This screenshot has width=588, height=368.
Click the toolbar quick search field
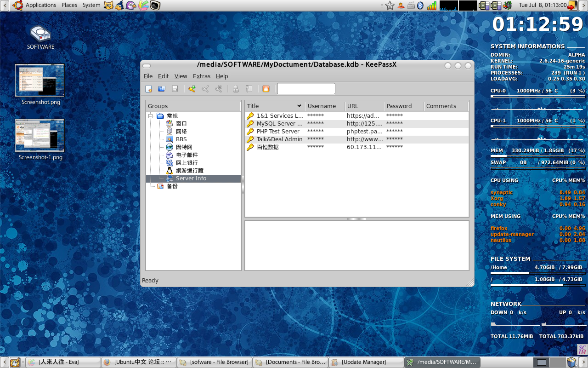coord(306,89)
